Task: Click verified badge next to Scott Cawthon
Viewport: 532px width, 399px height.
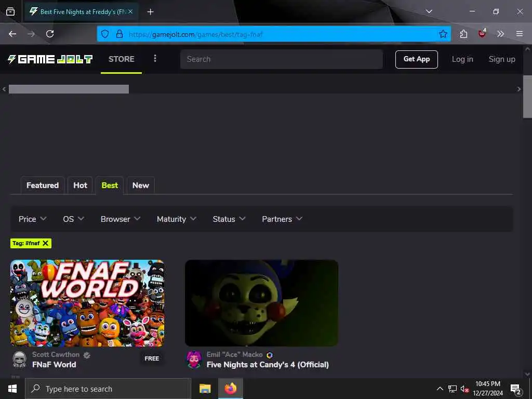Action: pos(87,355)
